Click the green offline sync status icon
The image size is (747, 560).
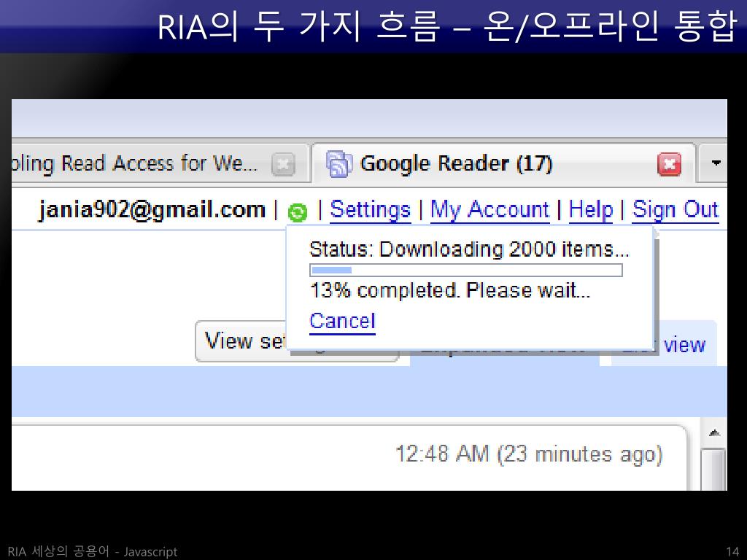coord(298,212)
